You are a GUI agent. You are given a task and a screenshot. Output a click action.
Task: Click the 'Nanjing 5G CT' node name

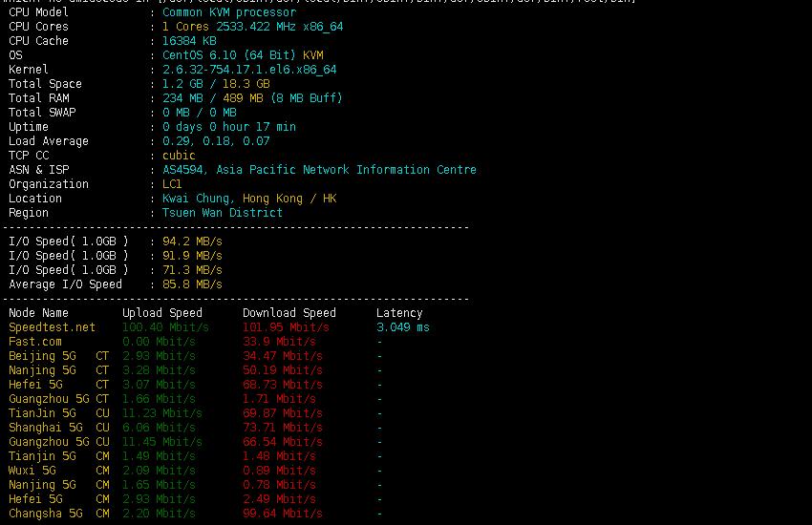[x=59, y=371]
